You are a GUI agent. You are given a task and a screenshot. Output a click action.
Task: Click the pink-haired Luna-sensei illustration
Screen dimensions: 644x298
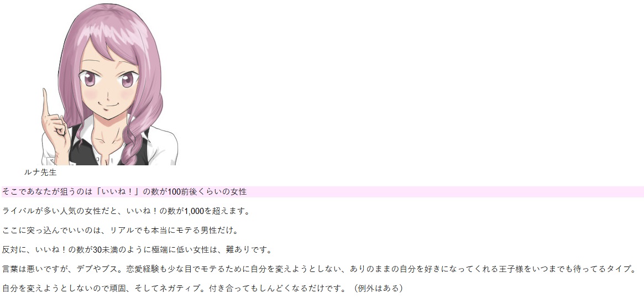[x=109, y=84]
